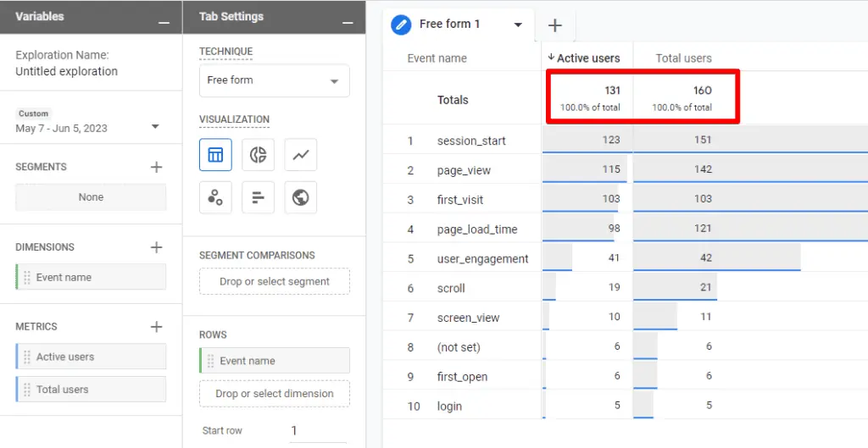Click the Totals row label
Viewport: 868px width, 448px height.
point(453,100)
